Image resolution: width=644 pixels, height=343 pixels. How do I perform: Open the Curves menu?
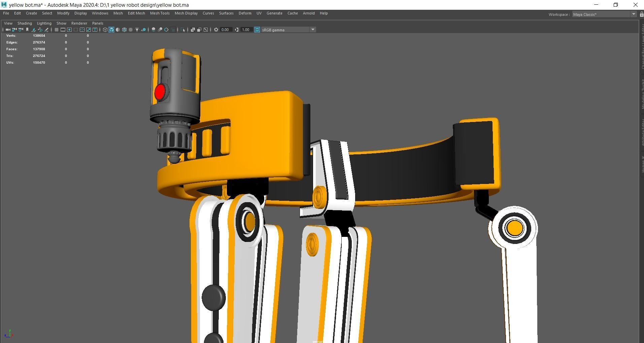208,13
